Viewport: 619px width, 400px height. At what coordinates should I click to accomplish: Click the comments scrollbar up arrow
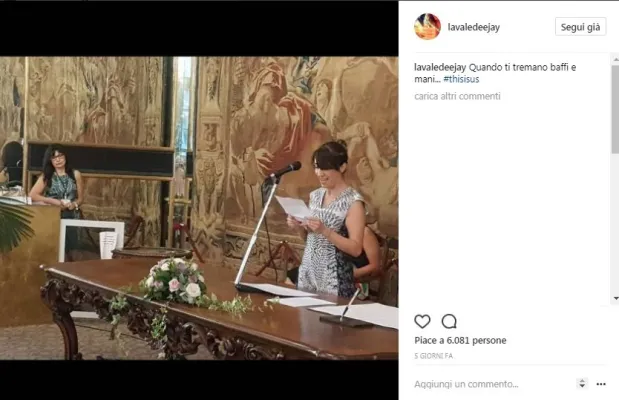615,60
